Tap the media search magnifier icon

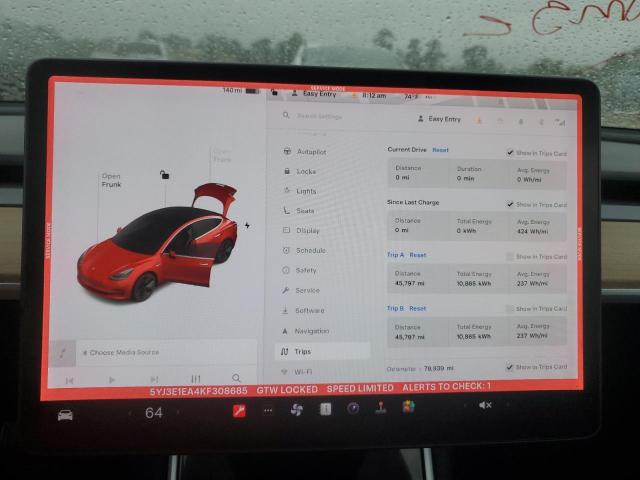[236, 378]
